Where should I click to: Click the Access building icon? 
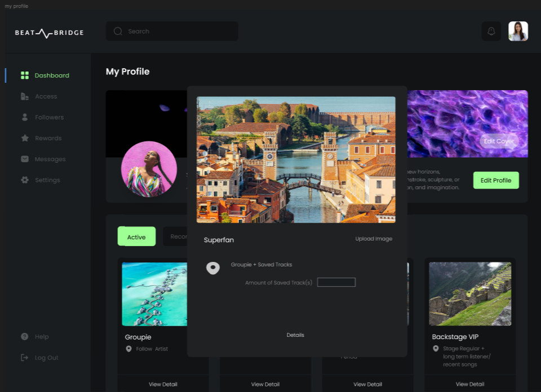[x=24, y=96]
